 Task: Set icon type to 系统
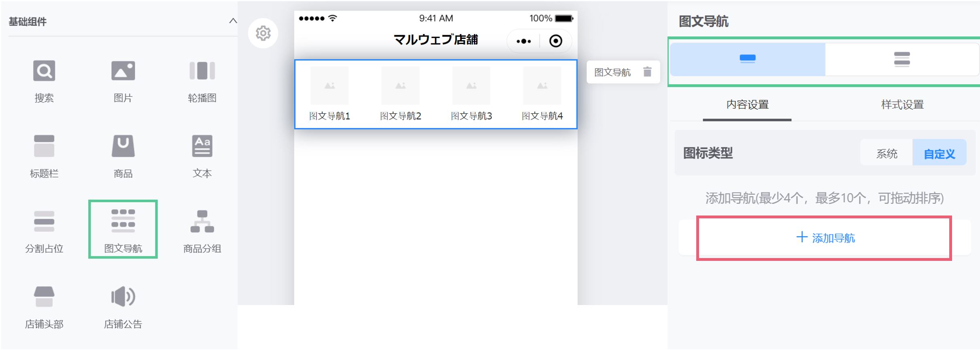click(886, 154)
